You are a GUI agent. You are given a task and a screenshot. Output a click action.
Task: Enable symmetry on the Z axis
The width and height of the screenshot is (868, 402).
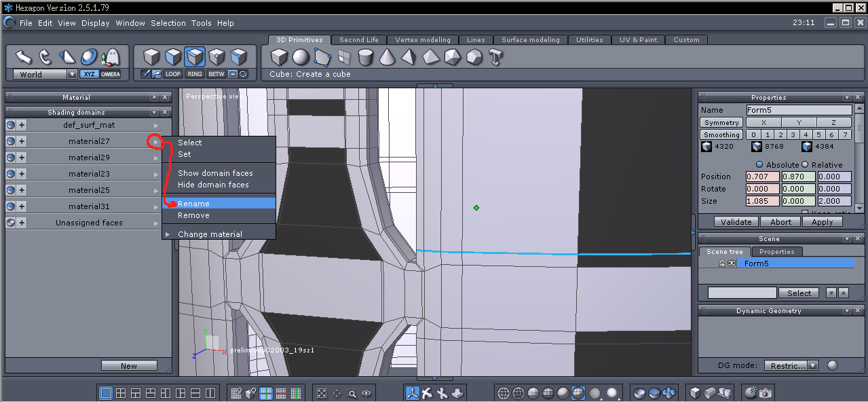coord(834,122)
